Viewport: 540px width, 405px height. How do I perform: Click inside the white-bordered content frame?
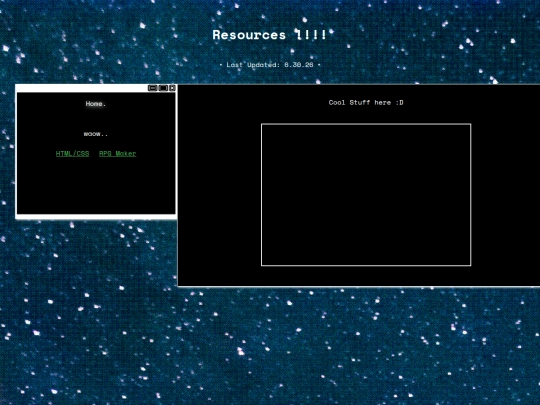pos(366,195)
